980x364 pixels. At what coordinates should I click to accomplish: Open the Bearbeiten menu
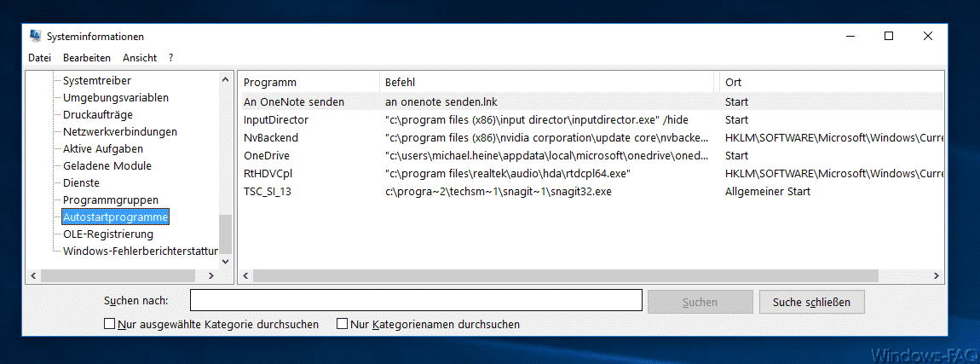coord(87,57)
